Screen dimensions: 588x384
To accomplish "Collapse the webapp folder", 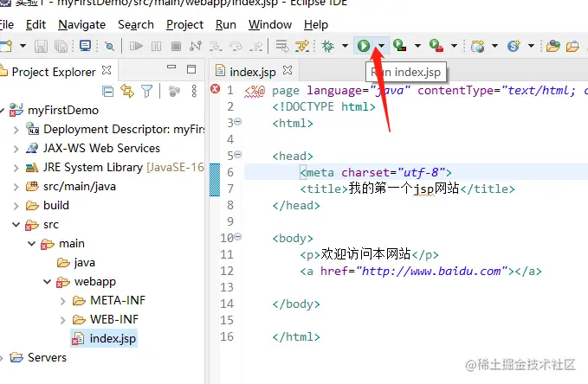I will coord(47,281).
